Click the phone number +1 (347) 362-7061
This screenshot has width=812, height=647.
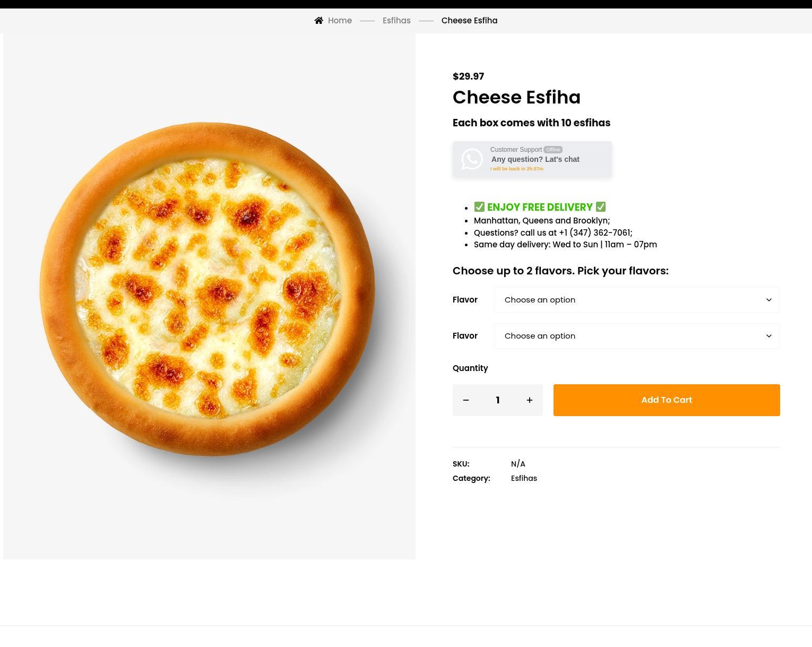click(x=594, y=232)
